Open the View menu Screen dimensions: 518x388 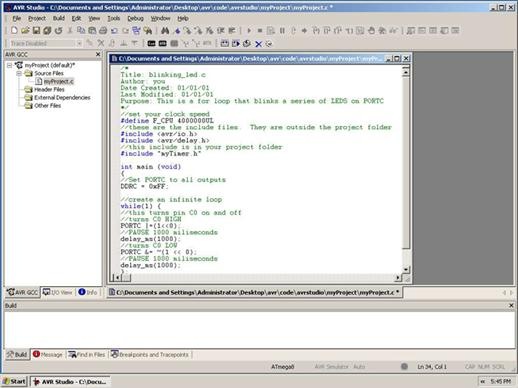[x=94, y=18]
